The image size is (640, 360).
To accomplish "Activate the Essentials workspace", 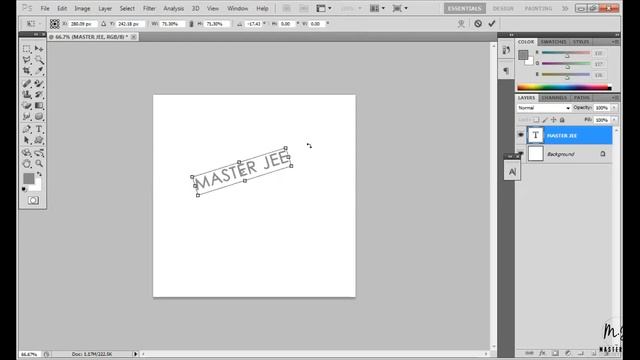I will click(x=464, y=9).
